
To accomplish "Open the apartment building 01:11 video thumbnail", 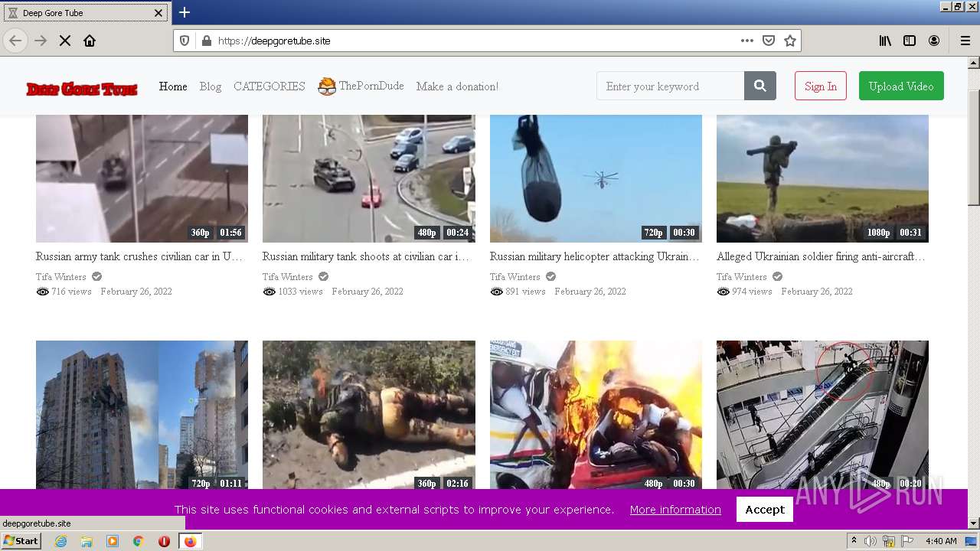I will (x=142, y=415).
